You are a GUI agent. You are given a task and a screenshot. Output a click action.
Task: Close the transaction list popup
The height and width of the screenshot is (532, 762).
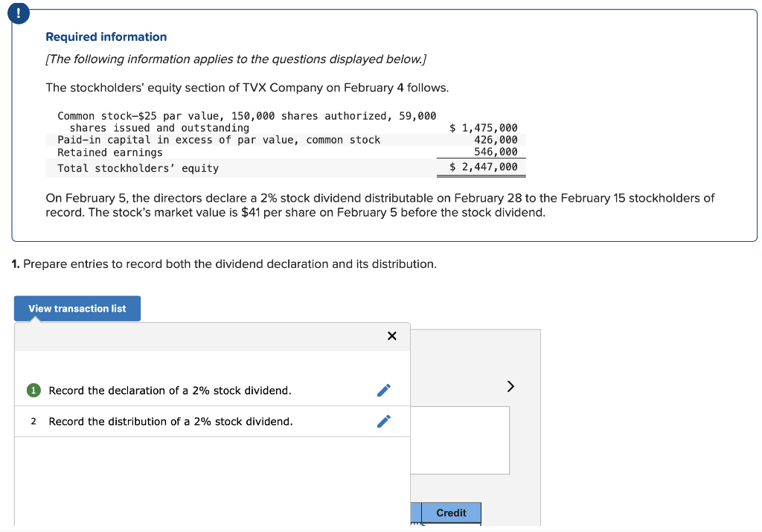pyautogui.click(x=391, y=336)
